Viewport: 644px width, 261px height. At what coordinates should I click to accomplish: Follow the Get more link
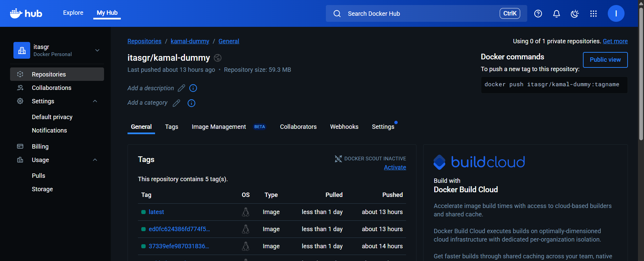pyautogui.click(x=615, y=41)
